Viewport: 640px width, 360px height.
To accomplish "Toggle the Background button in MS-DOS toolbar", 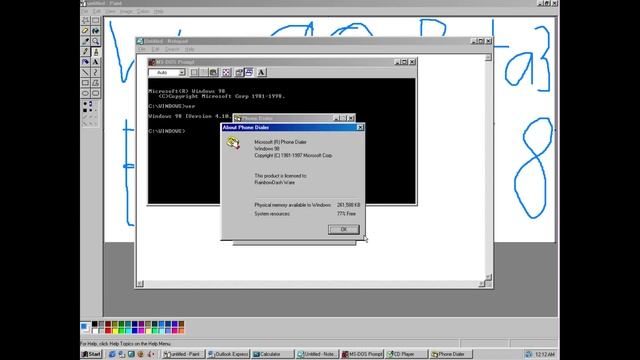I will point(249,72).
